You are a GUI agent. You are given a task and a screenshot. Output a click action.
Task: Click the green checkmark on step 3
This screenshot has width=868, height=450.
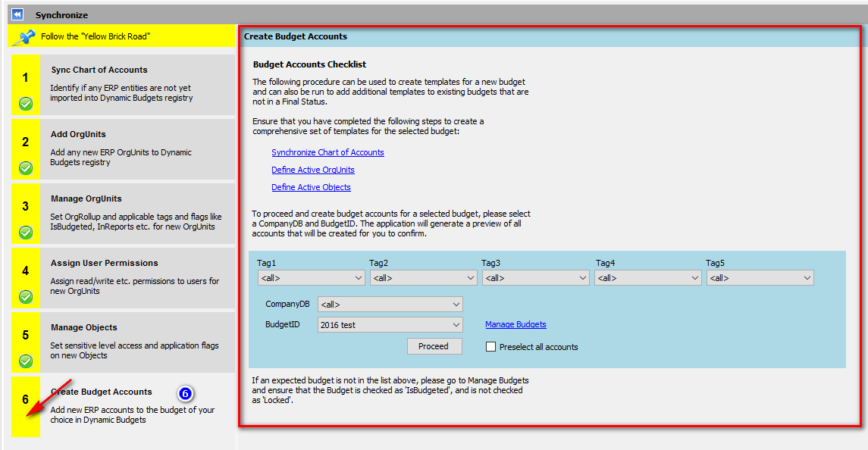tap(26, 233)
